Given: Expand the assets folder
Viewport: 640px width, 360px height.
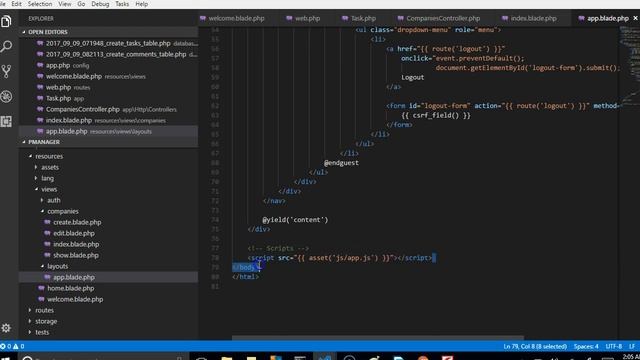Looking at the screenshot, I should point(49,167).
